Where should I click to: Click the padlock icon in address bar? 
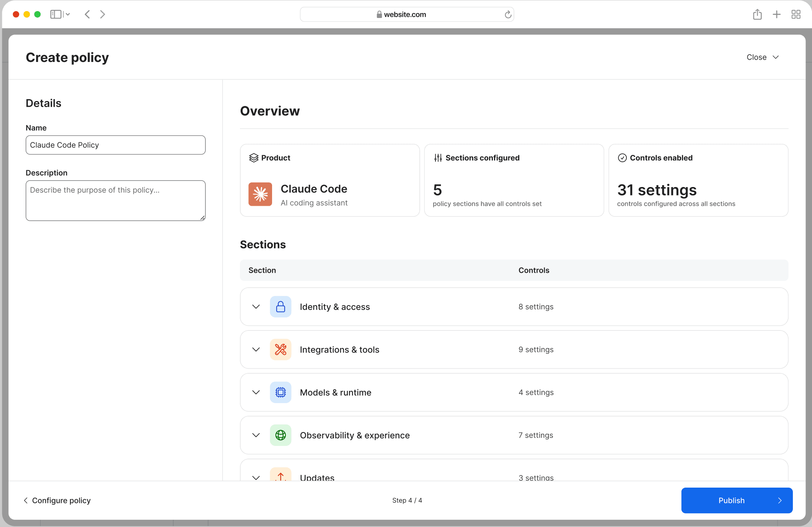(379, 15)
